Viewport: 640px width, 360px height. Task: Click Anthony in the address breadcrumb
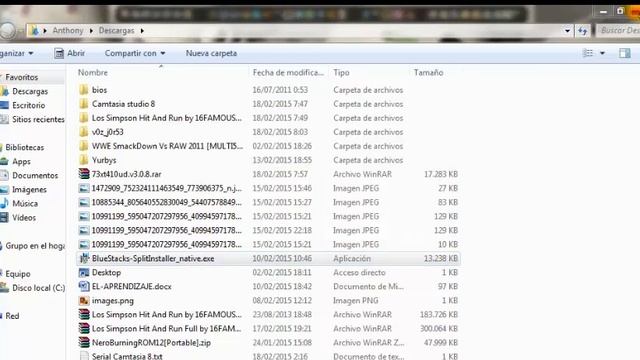click(x=67, y=31)
